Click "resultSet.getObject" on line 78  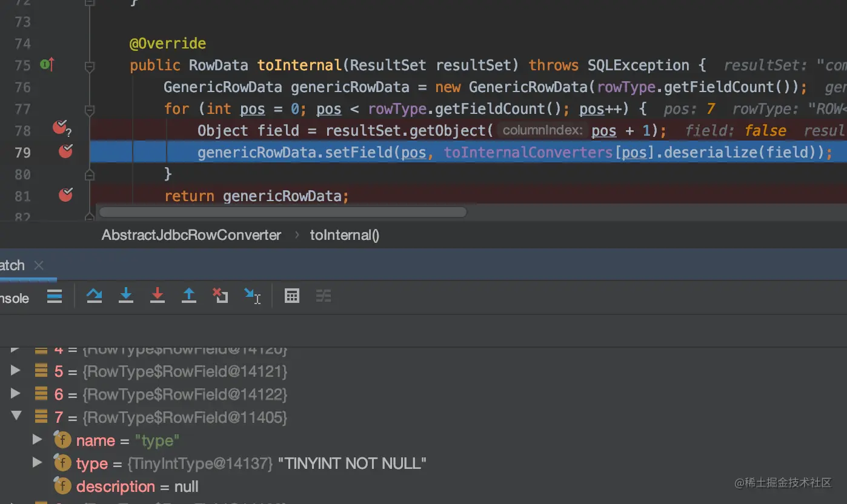[x=406, y=131]
